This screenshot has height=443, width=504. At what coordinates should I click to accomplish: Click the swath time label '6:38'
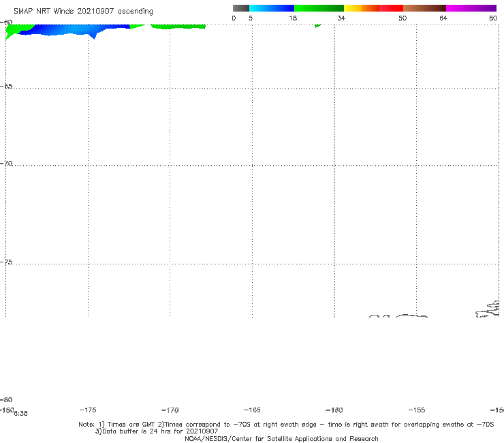[21, 414]
